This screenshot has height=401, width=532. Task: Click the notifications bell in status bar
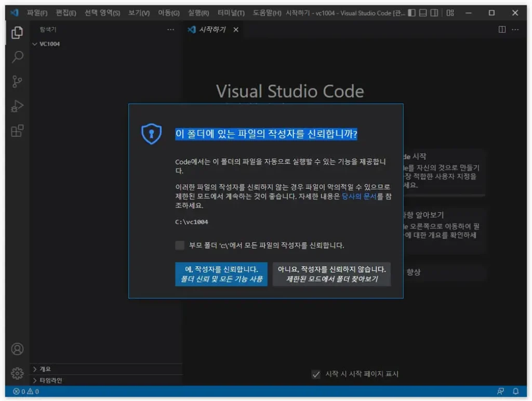coord(516,391)
